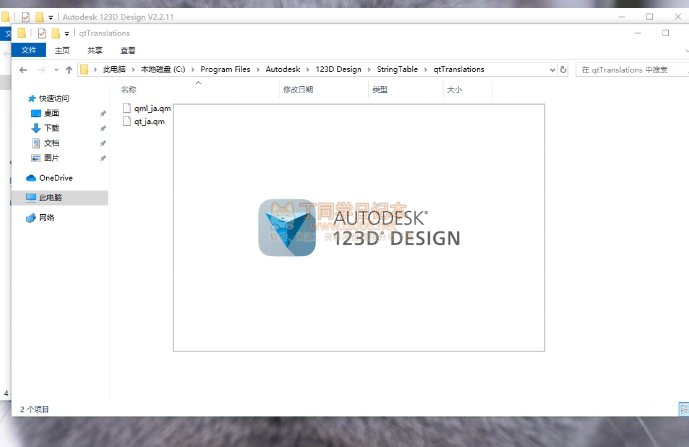Viewport: 689px width, 447px height.
Task: Switch to the 主页 ribbon tab
Action: [62, 51]
